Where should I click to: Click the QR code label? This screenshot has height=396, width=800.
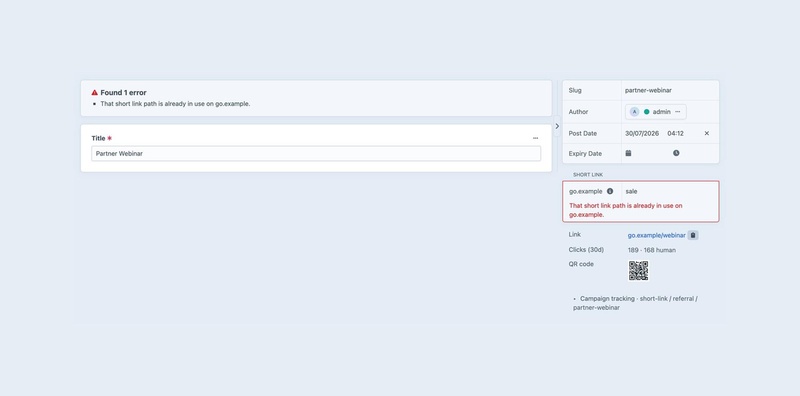[581, 264]
